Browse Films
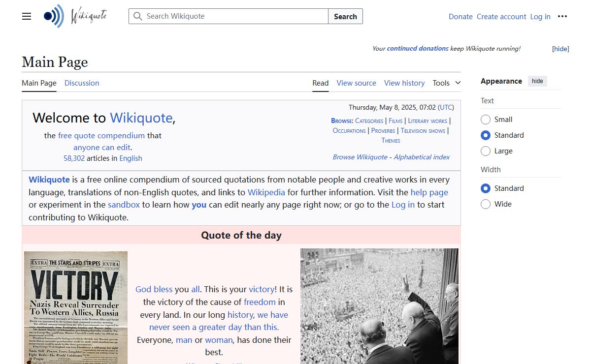 (395, 121)
